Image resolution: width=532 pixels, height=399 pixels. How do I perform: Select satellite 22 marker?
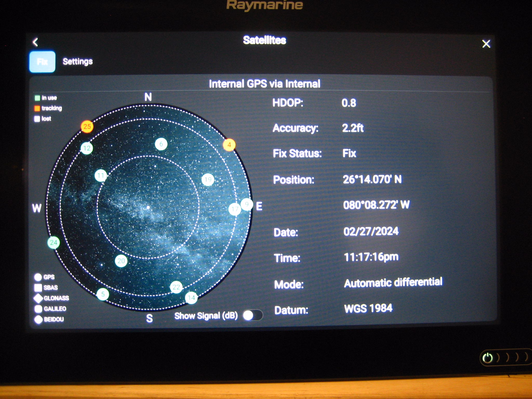[176, 287]
